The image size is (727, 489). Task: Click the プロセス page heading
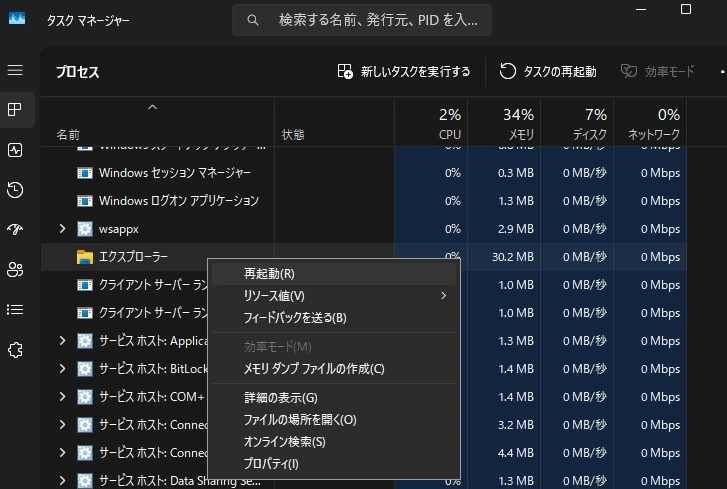pyautogui.click(x=77, y=72)
